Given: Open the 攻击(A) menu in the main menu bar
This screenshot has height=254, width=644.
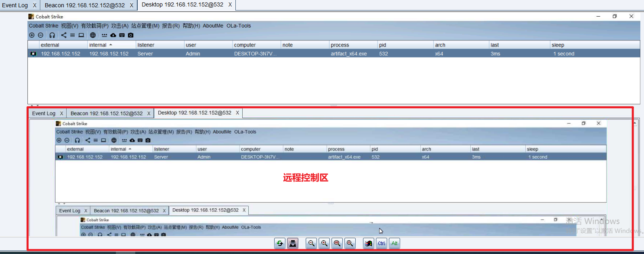Looking at the screenshot, I should (120, 25).
